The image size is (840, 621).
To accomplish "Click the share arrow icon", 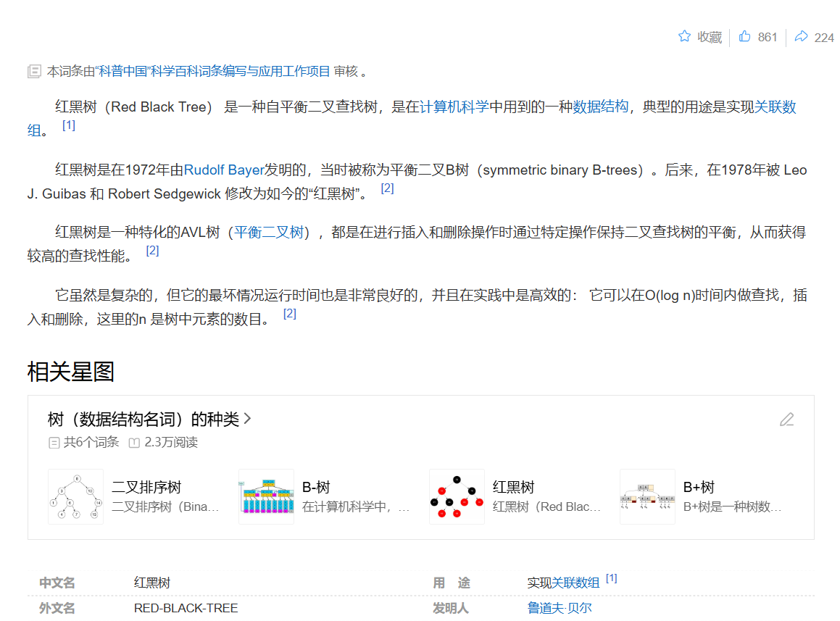I will click(801, 36).
